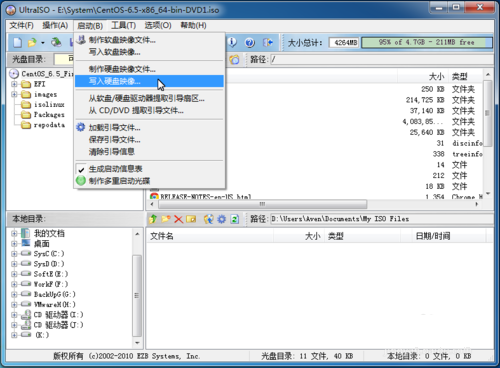This screenshot has height=368, width=500.
Task: Click the green disc capacity bar
Action: pyautogui.click(x=427, y=42)
